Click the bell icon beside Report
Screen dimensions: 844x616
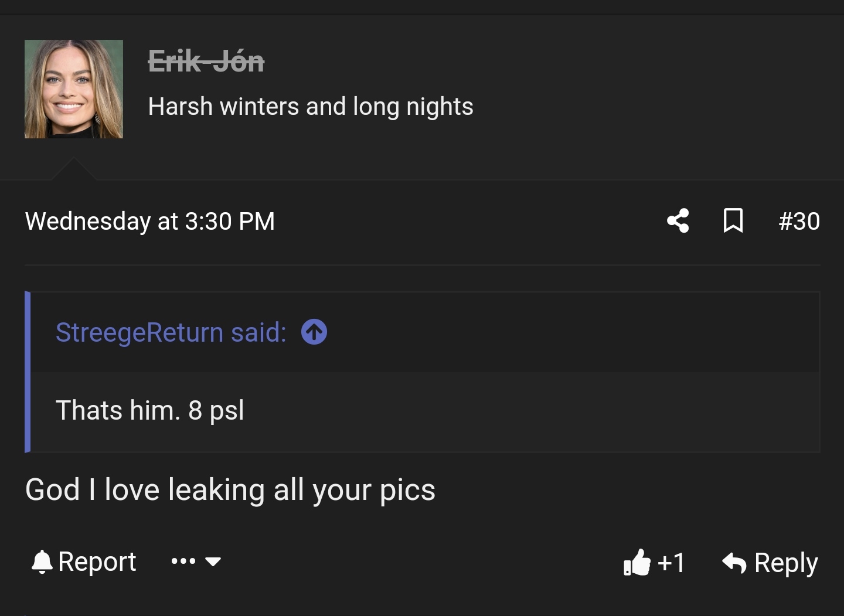42,561
